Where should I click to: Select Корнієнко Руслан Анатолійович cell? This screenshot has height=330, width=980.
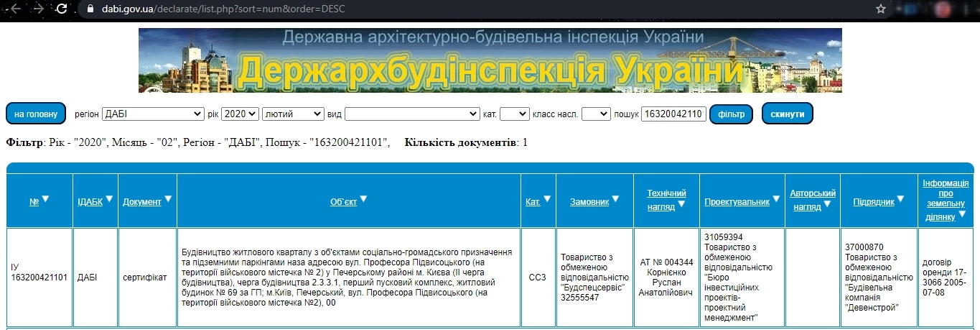[666, 277]
